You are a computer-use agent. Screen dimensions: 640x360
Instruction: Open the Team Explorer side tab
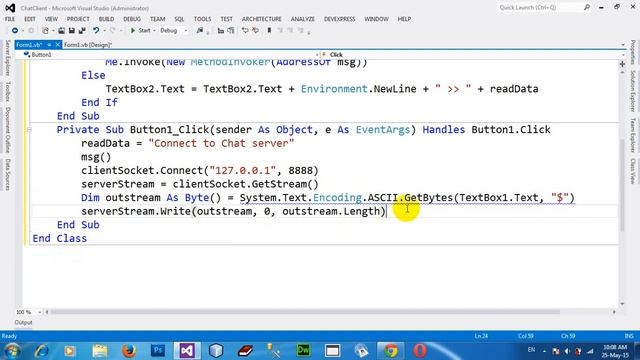(x=632, y=135)
